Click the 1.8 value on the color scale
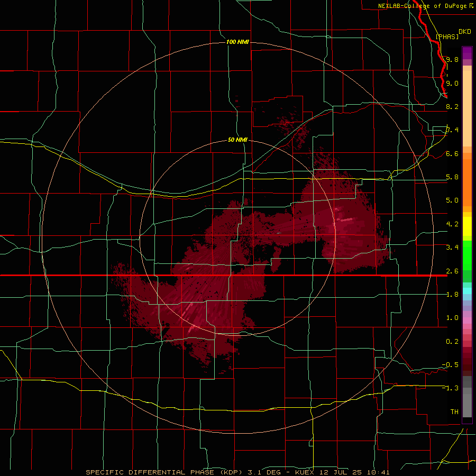Viewport: 476px width, 476px height. point(452,295)
